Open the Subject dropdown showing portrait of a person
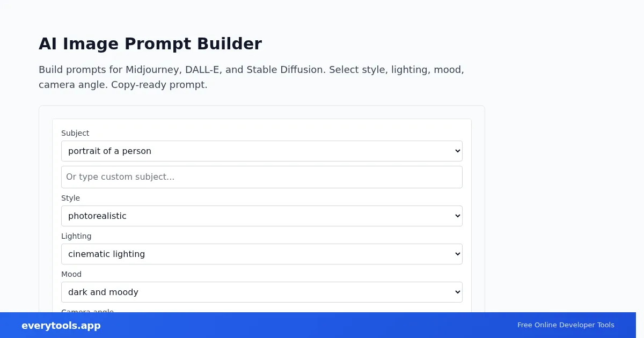644x338 pixels. click(261, 151)
